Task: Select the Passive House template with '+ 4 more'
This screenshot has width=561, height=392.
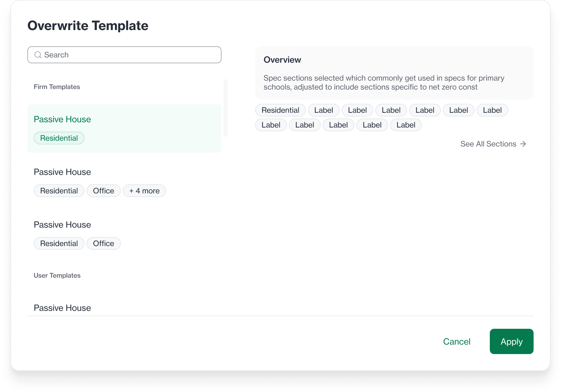Action: point(124,181)
